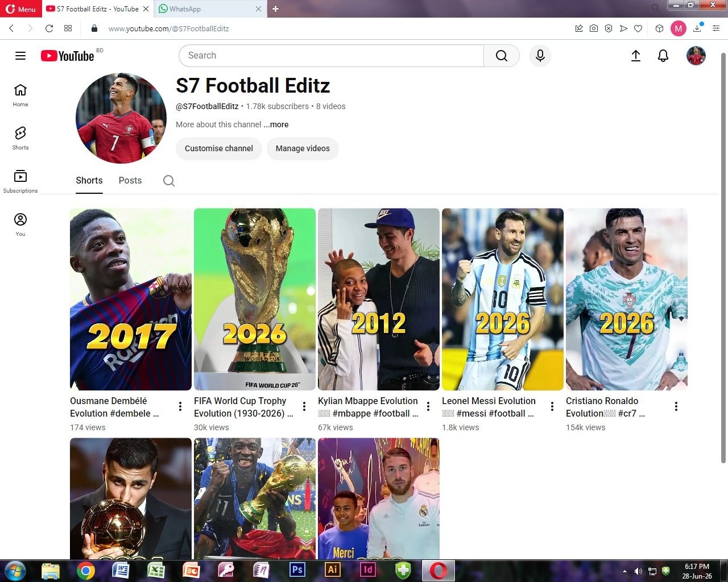Open Opera easy setup sliders icon
The height and width of the screenshot is (582, 728).
point(716,28)
